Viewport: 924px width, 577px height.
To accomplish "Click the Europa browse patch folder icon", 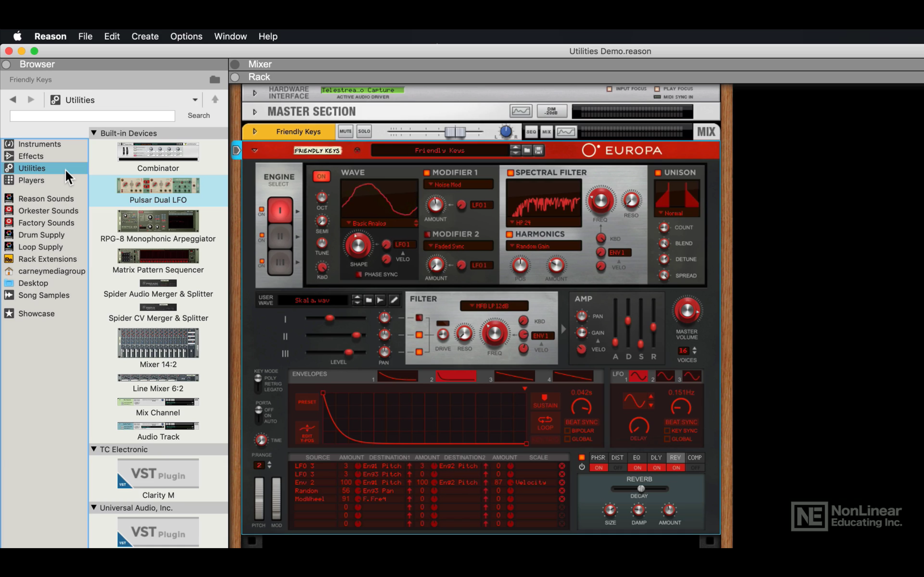I will (527, 150).
